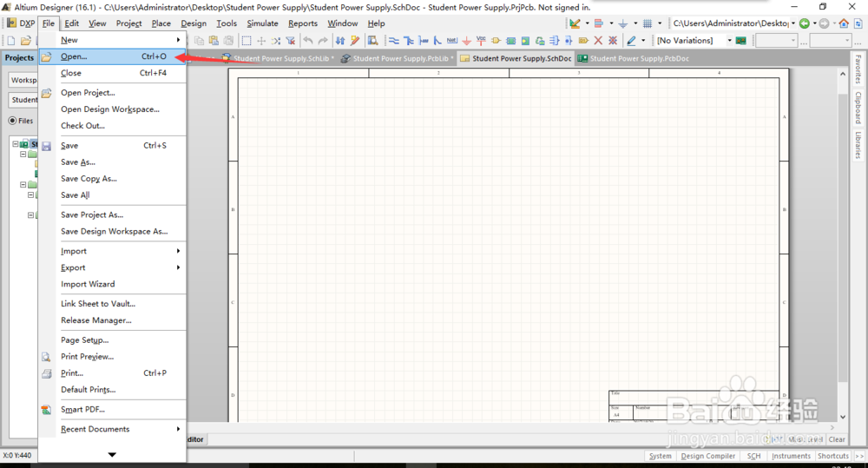This screenshot has height=468, width=868.
Task: Open the Simulate menu
Action: point(262,23)
